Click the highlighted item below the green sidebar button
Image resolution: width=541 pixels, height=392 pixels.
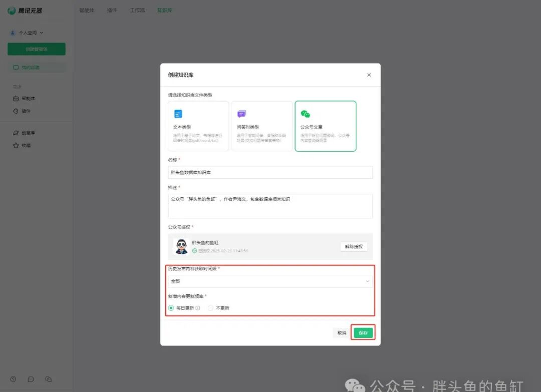(x=37, y=67)
